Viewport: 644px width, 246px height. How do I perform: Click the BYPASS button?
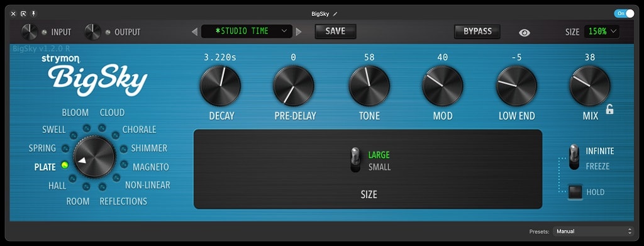(x=477, y=31)
